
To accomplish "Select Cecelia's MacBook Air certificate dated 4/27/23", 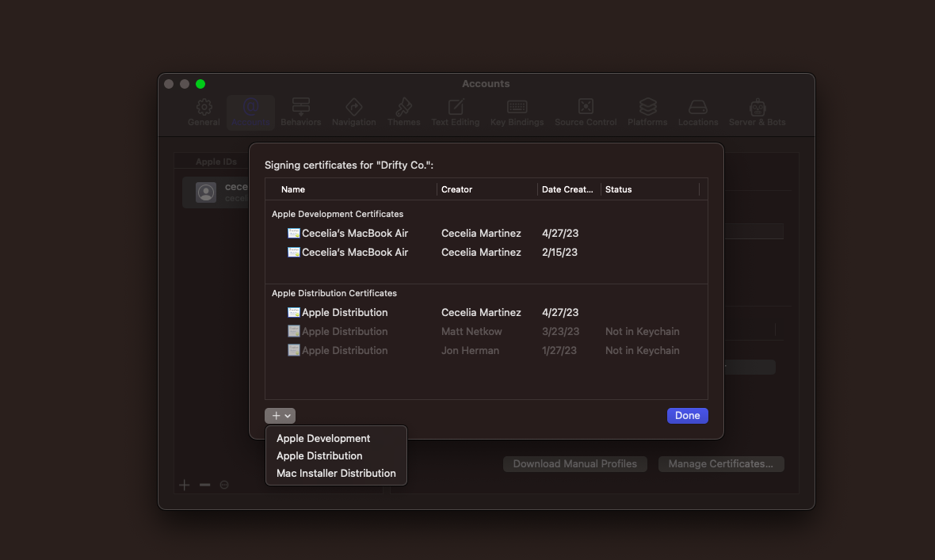I will pyautogui.click(x=486, y=233).
